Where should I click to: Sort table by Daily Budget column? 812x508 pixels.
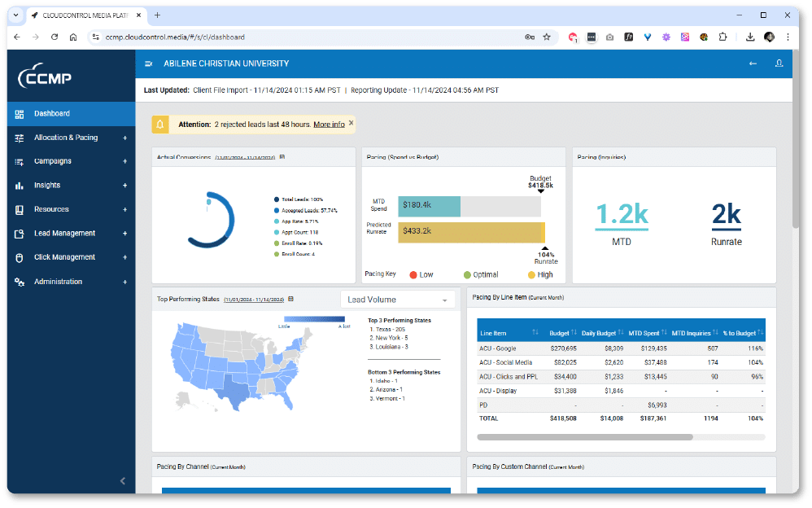621,333
